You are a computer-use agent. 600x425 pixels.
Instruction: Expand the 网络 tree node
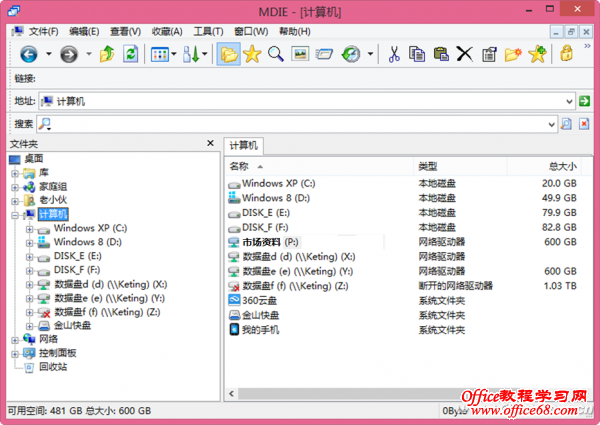[15, 340]
